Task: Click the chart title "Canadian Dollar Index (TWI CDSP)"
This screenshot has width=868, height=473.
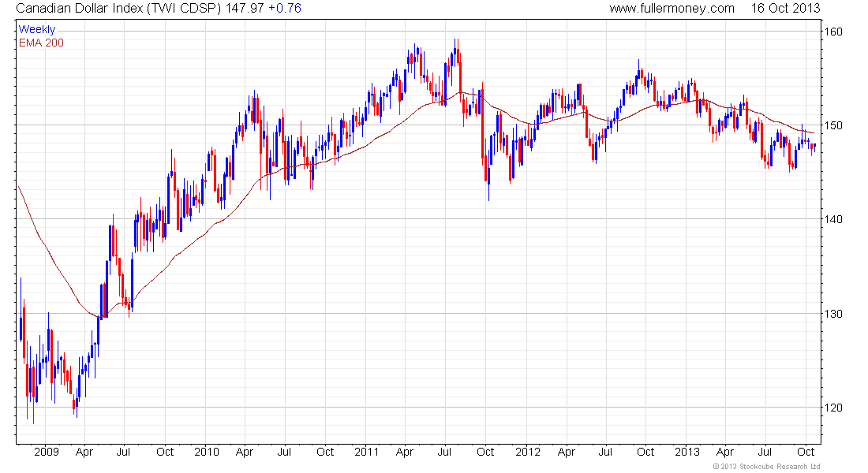Action: point(119,9)
